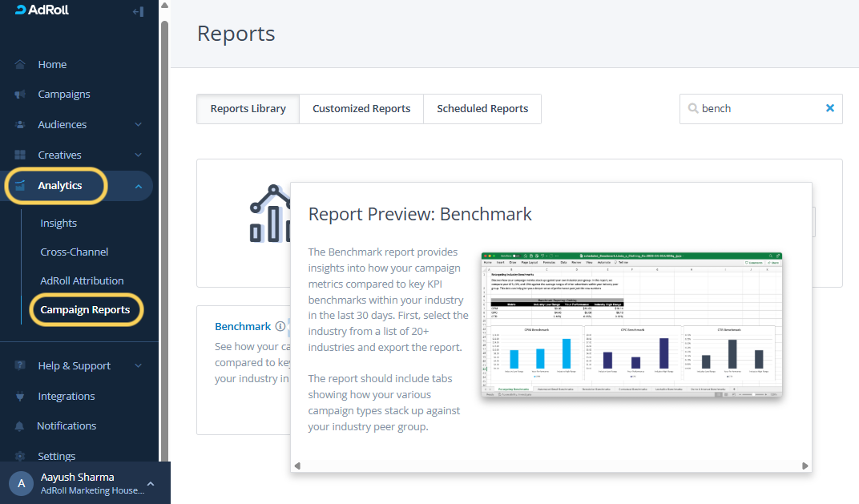
Task: Switch to the Scheduled Reports tab
Action: [x=482, y=109]
